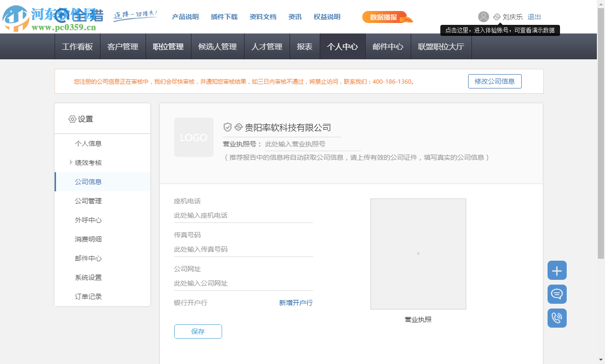Screen dimensions: 605x364
Task: Click the 退出 logout link
Action: click(534, 17)
